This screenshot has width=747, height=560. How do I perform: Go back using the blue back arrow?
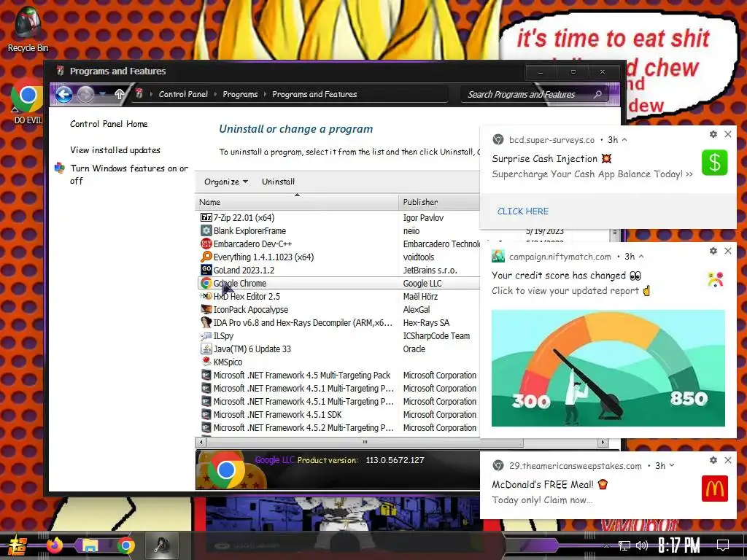click(64, 94)
